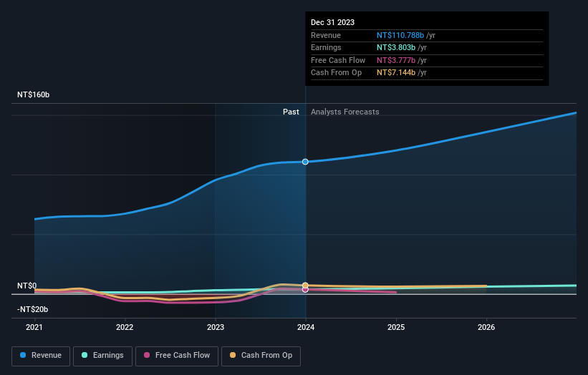
Task: Click the Analysts Forecasts label
Action: 345,112
